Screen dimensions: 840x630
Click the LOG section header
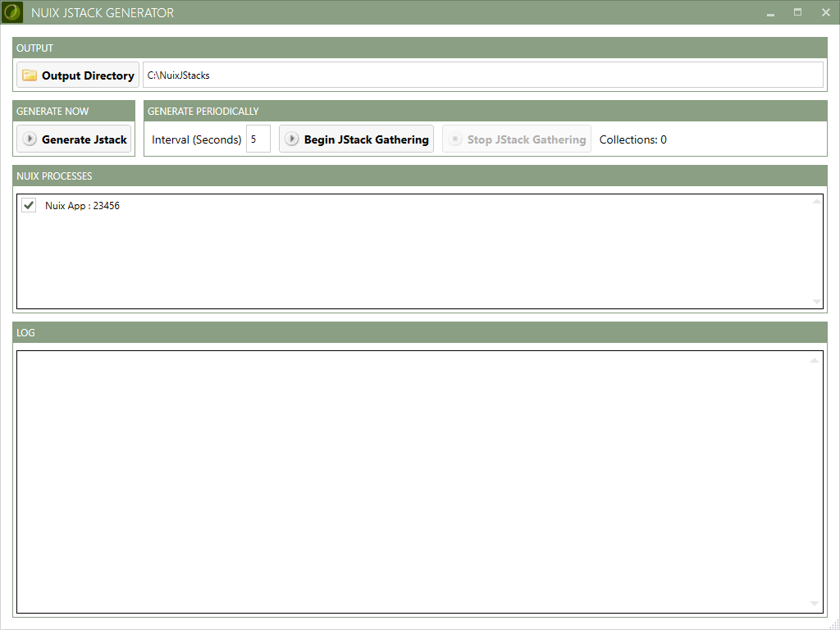[x=420, y=332]
